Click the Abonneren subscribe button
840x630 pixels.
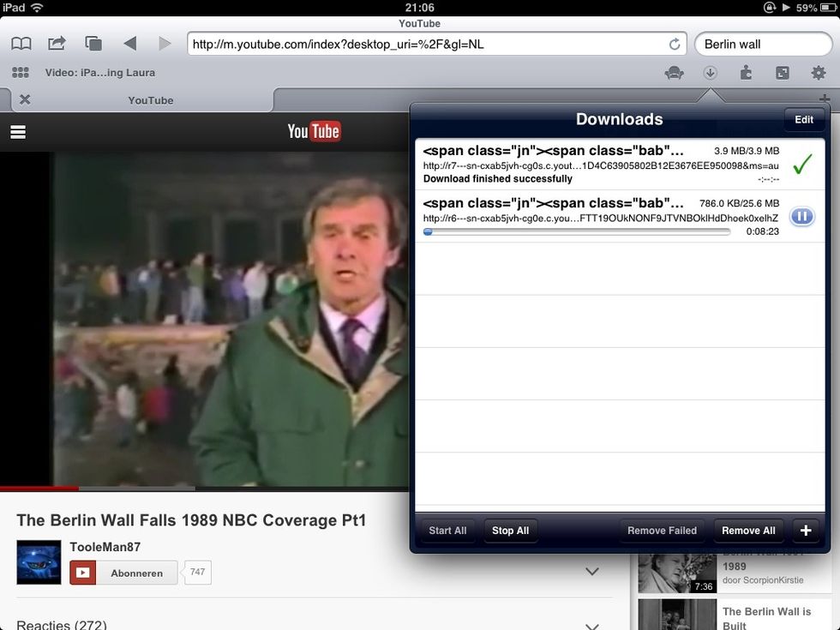click(123, 572)
